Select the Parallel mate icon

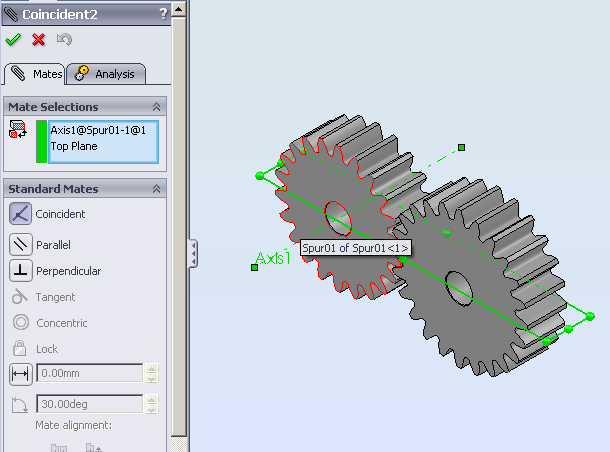20,244
